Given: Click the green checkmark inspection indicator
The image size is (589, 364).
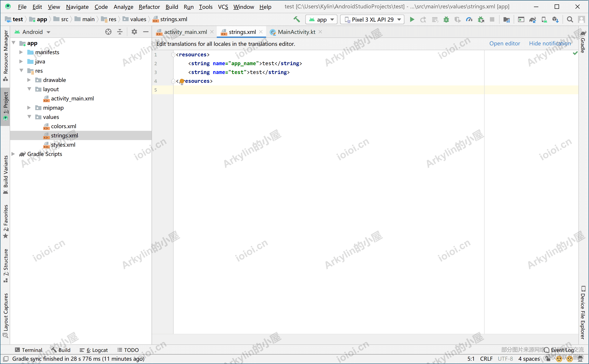Looking at the screenshot, I should click(575, 53).
